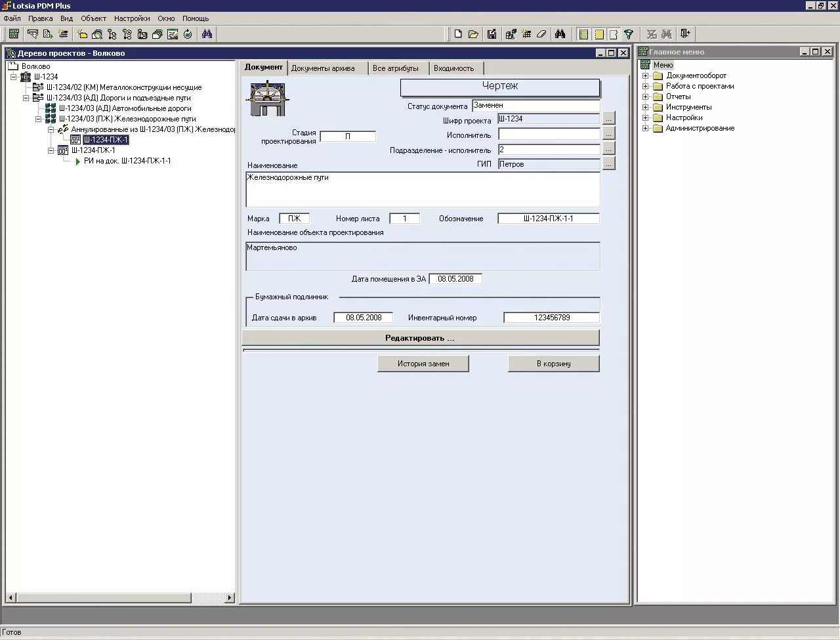
Task: Click project tree scrollbar right arrow
Action: point(230,598)
